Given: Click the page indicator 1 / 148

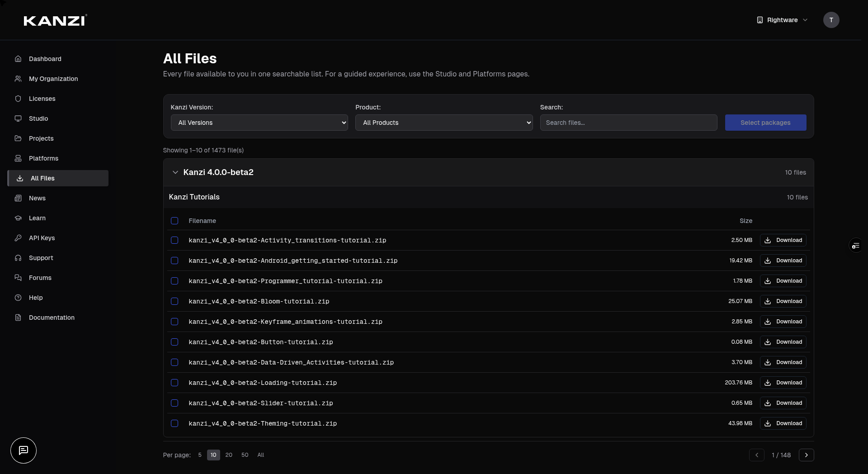Looking at the screenshot, I should [x=781, y=455].
